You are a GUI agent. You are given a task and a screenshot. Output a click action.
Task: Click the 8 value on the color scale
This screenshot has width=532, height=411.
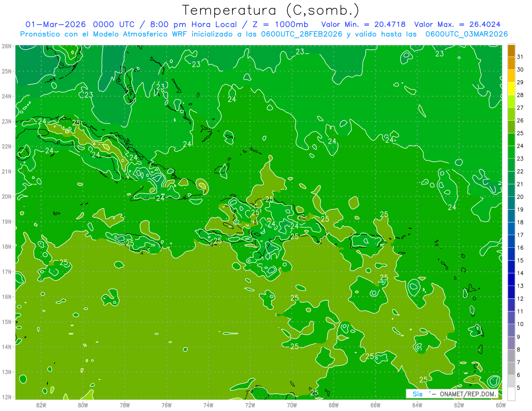point(518,349)
